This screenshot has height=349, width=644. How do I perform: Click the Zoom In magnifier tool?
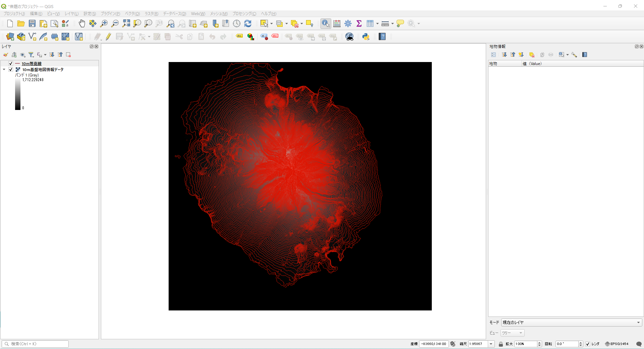click(x=104, y=23)
